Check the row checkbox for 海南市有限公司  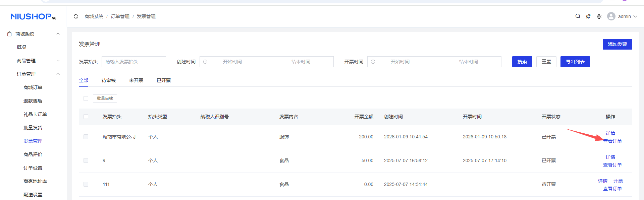pos(86,137)
